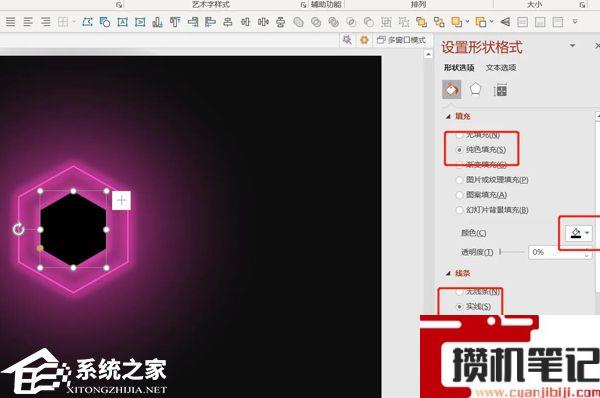Viewport: 600px width, 398px height.
Task: Click the orange gear icon beside multi-window mode
Action: point(364,39)
